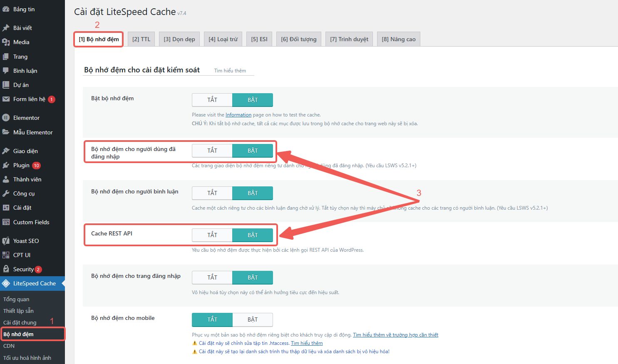Disable Cache REST API using TẮT
Screen dimensions: 618x364
[212, 235]
